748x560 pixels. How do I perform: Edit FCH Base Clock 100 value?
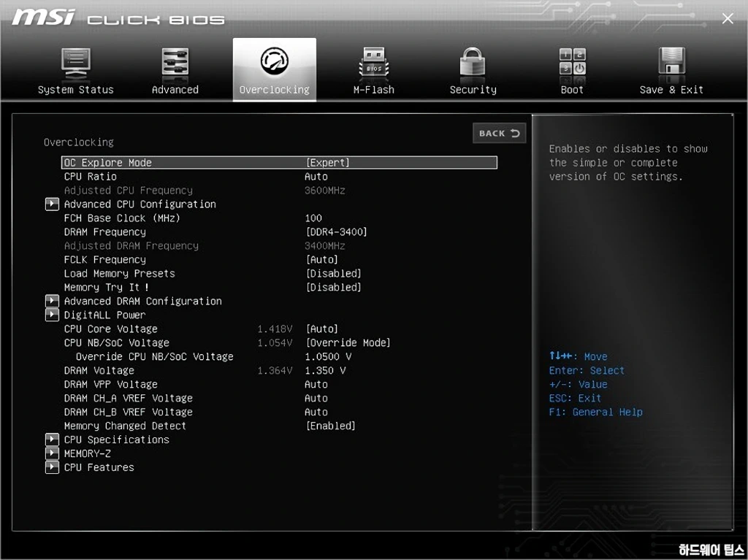313,218
